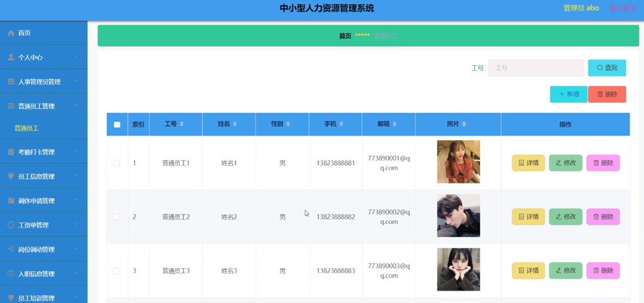Click sort arrows on 手机 column header
The image size is (644, 303).
341,125
